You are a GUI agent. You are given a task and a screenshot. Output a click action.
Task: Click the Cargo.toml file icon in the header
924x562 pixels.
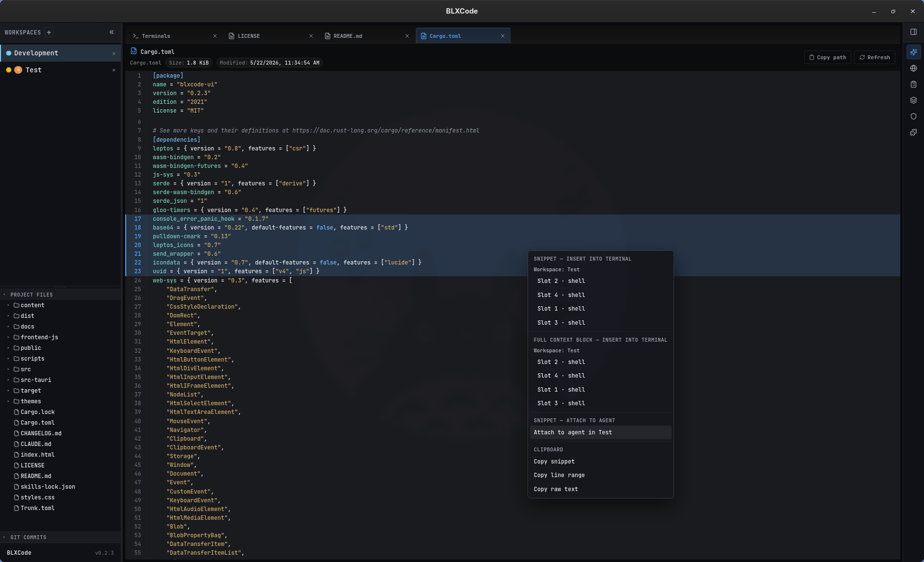click(x=133, y=51)
